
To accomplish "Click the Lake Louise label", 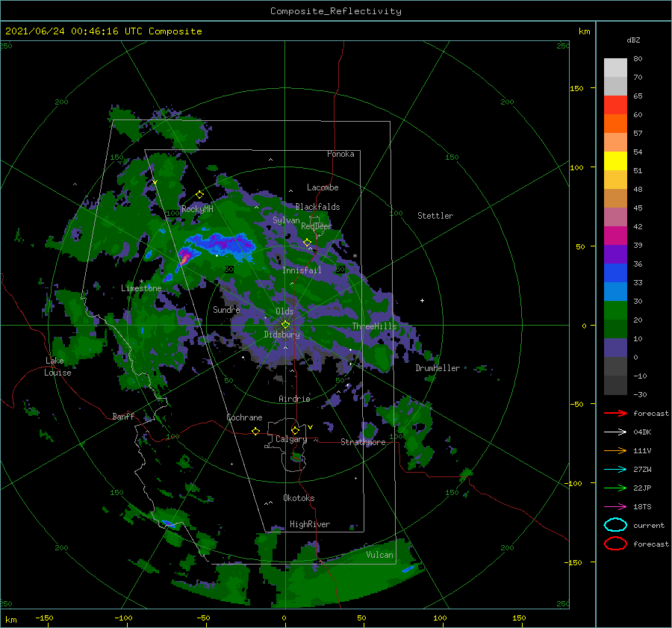I will [x=57, y=367].
